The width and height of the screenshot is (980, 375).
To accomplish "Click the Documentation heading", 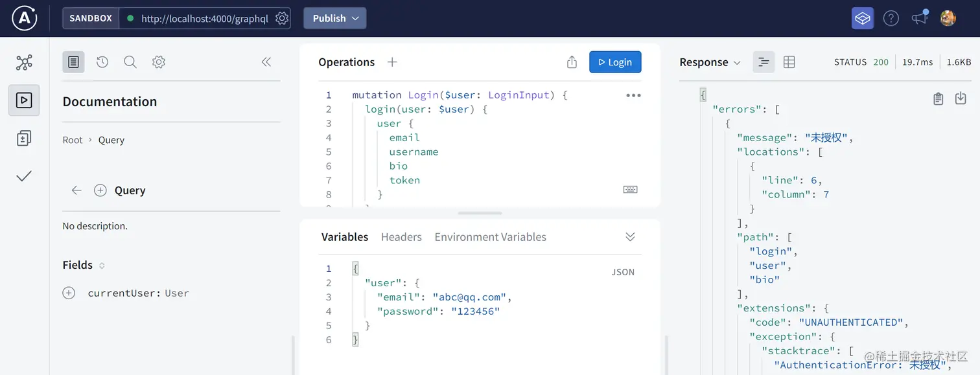I will click(110, 102).
